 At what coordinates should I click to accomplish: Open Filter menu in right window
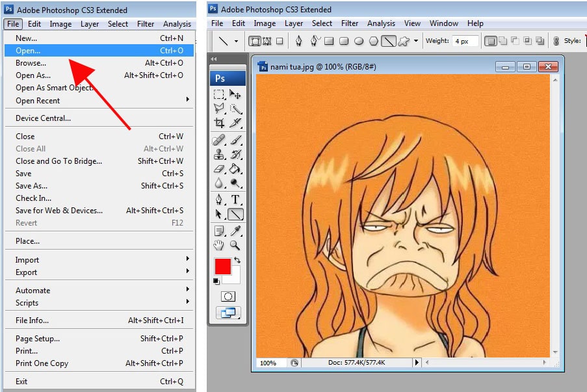pyautogui.click(x=350, y=23)
